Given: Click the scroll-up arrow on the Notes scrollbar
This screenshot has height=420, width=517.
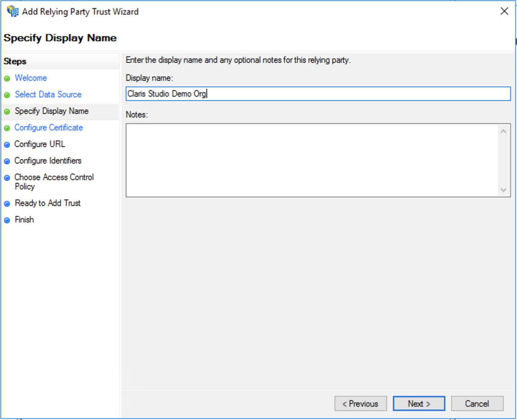Looking at the screenshot, I should [x=503, y=131].
